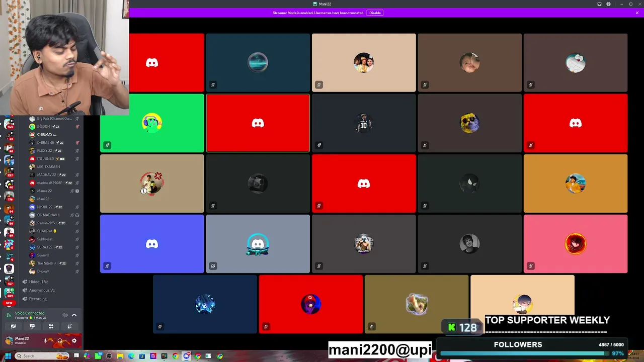Focus the green tile with yellow headphone avatar
This screenshot has width=644, height=362.
(152, 123)
